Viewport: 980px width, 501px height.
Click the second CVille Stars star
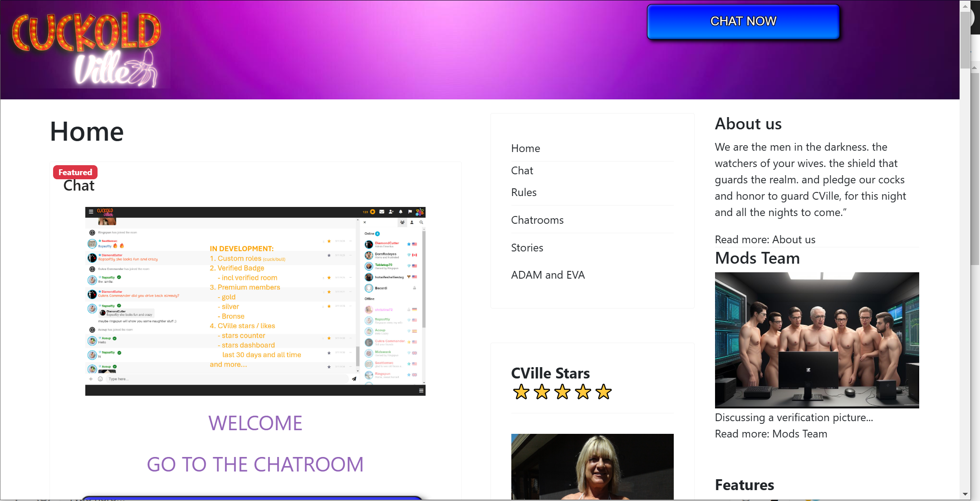542,392
